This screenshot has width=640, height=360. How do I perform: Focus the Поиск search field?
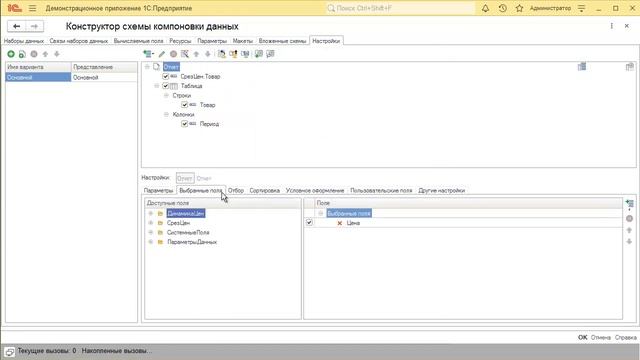(400, 8)
